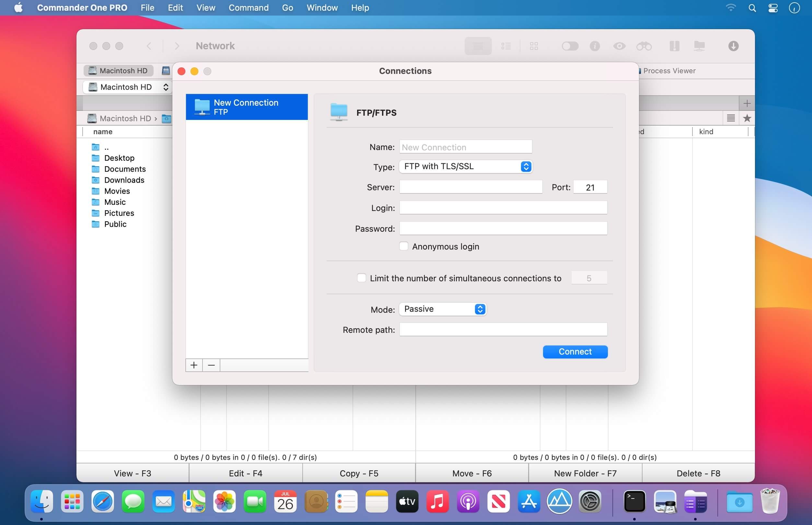
Task: Open the Go menu
Action: 287,7
